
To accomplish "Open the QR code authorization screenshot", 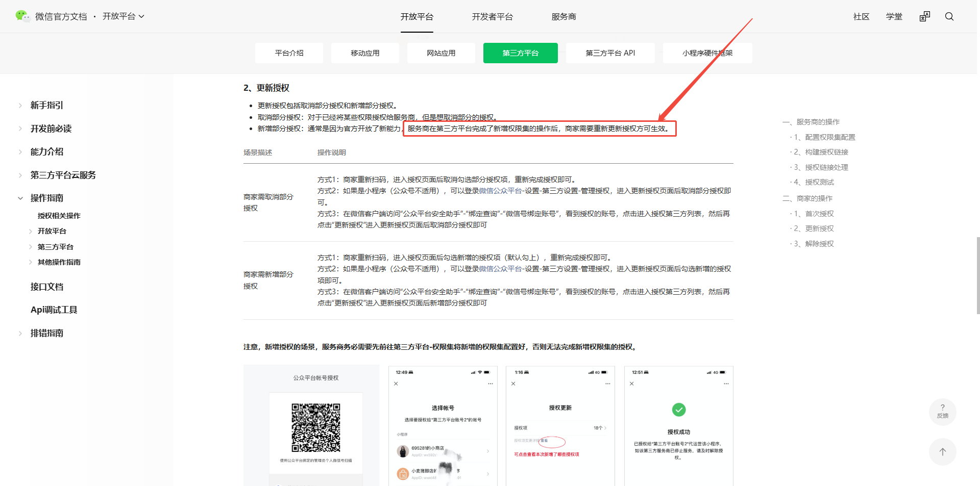I will pyautogui.click(x=311, y=425).
